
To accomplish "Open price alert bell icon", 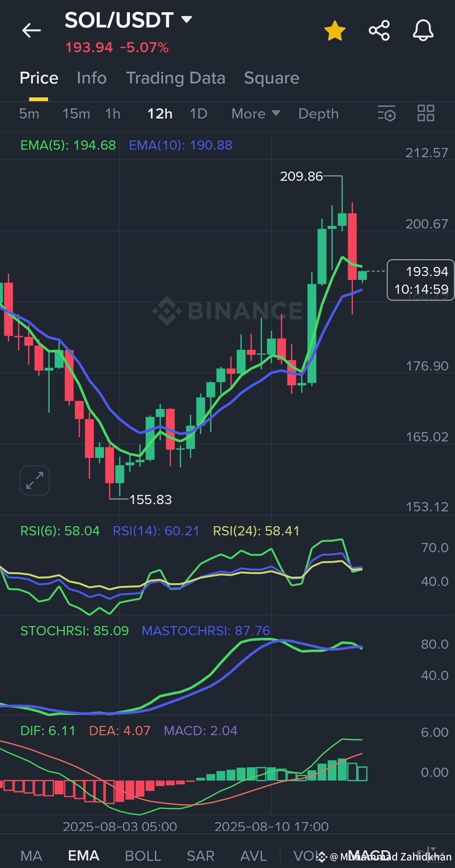I will tap(423, 30).
